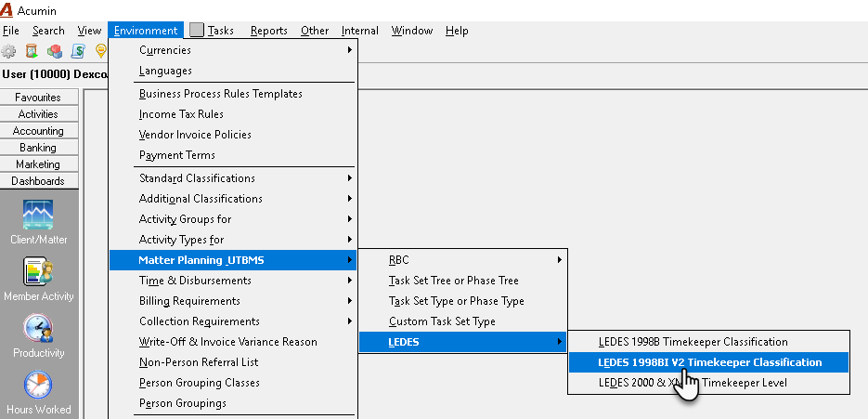Viewport: 868px width, 419px height.
Task: Select Custom Task Set Type
Action: point(463,321)
